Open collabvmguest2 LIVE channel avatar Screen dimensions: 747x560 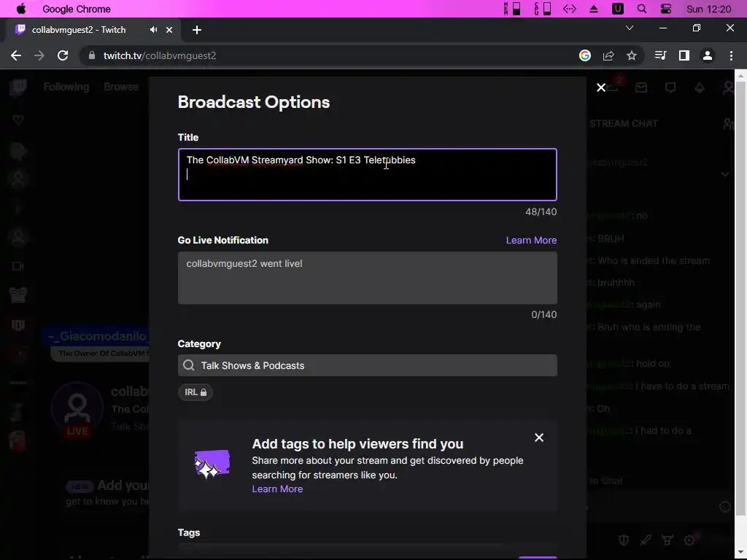(x=77, y=410)
